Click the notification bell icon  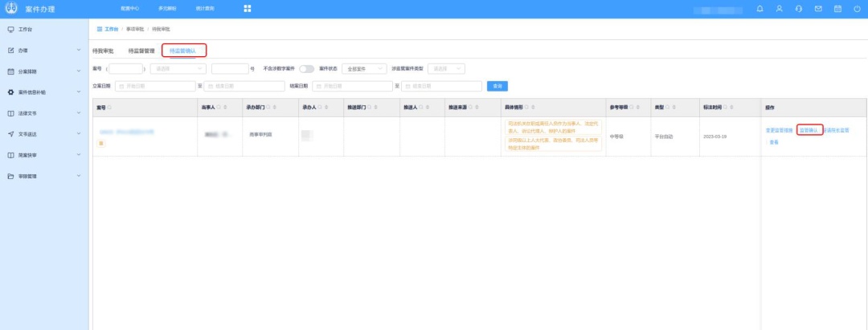(760, 9)
